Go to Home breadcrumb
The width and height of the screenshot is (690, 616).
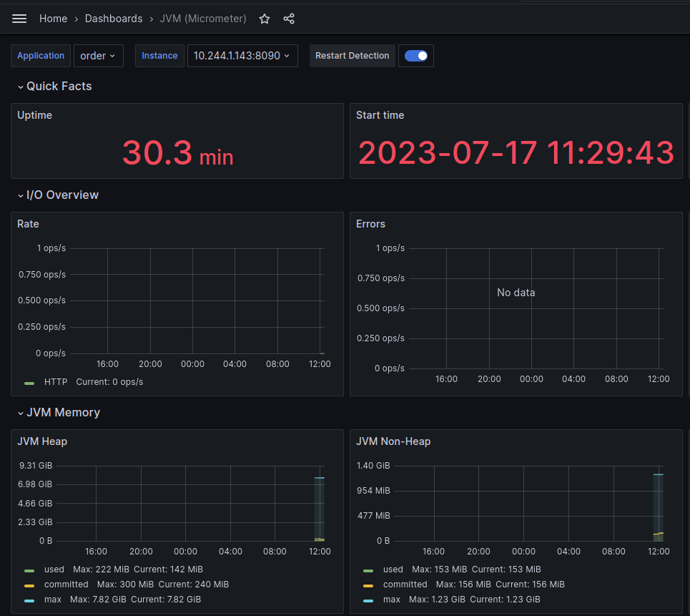click(53, 19)
